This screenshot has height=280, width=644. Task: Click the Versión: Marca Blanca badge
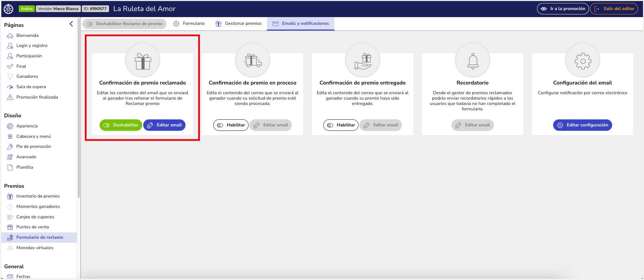(x=58, y=9)
